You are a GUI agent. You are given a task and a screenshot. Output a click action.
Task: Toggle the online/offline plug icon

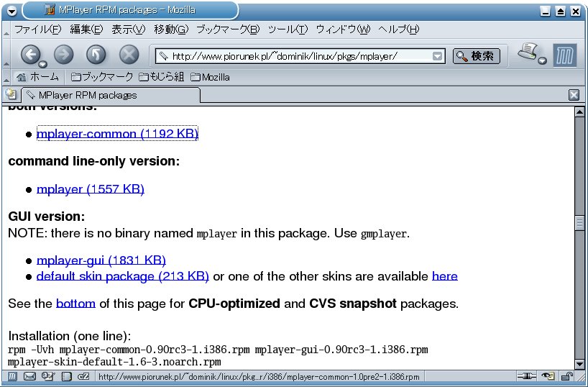[x=526, y=375]
